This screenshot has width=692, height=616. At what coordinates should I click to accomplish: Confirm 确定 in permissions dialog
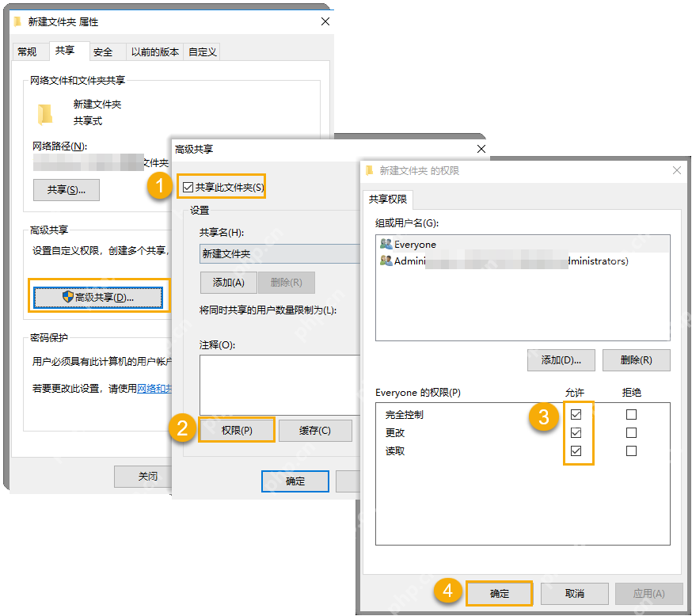coord(499,594)
